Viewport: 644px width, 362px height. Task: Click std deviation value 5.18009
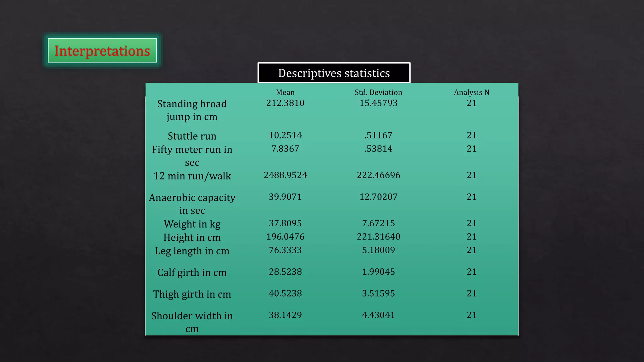pyautogui.click(x=378, y=250)
